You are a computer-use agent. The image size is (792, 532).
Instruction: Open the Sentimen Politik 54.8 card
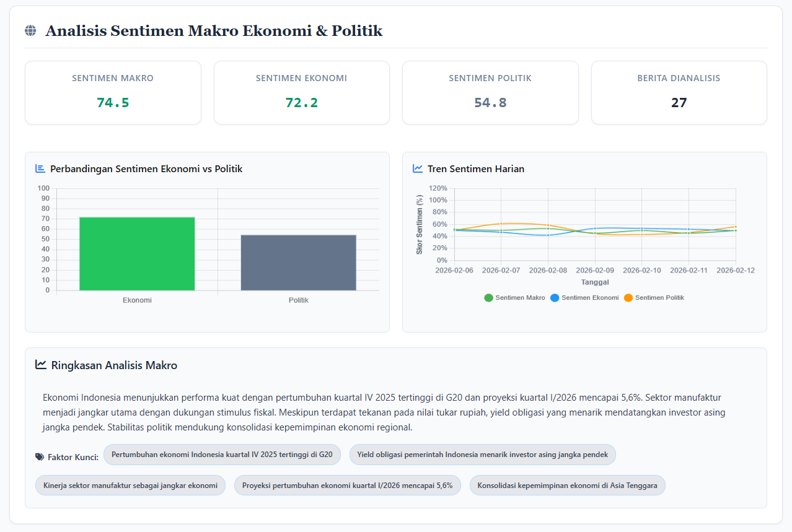tap(490, 92)
